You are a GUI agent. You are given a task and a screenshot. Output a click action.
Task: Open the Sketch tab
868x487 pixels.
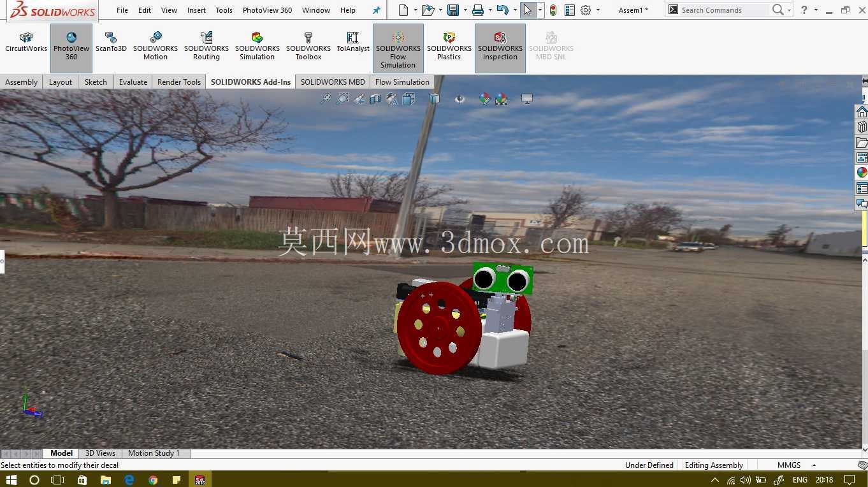pos(96,82)
